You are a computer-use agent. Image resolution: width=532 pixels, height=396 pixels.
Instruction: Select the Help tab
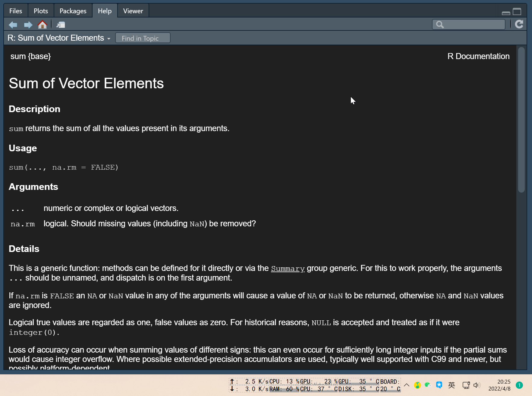[105, 11]
